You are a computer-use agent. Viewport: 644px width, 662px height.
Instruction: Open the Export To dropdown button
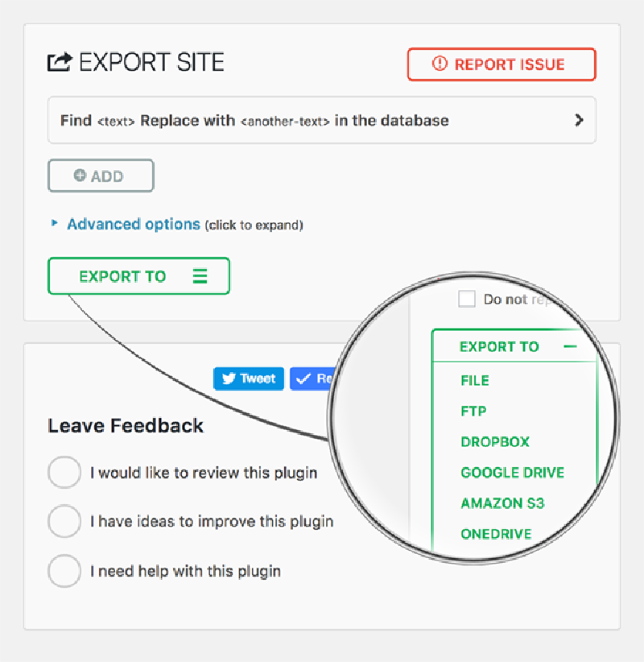coord(138,276)
